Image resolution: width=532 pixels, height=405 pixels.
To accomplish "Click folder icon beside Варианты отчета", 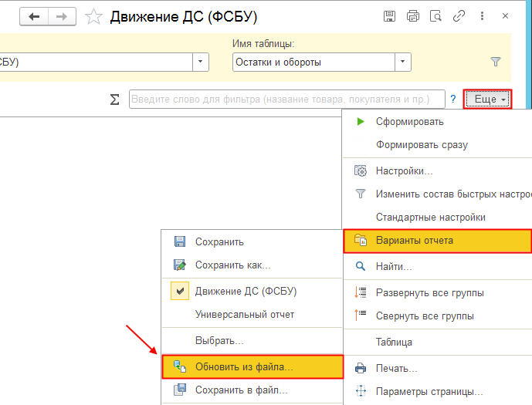I will point(361,240).
